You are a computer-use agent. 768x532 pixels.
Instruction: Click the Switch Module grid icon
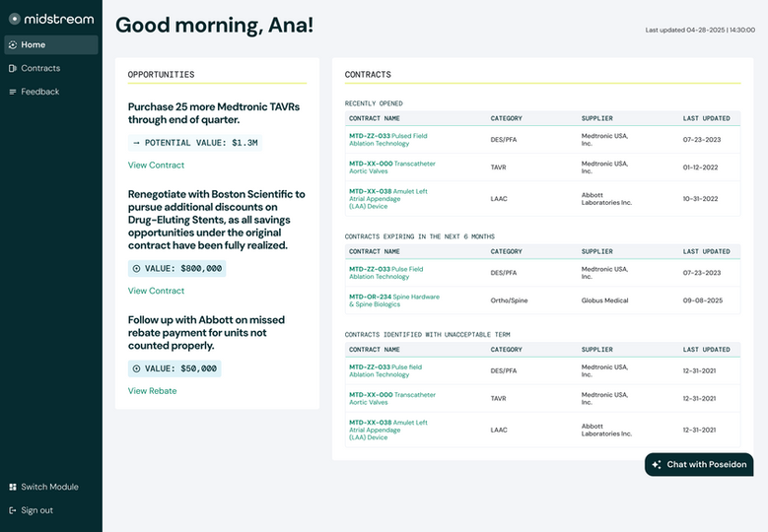[x=13, y=487]
